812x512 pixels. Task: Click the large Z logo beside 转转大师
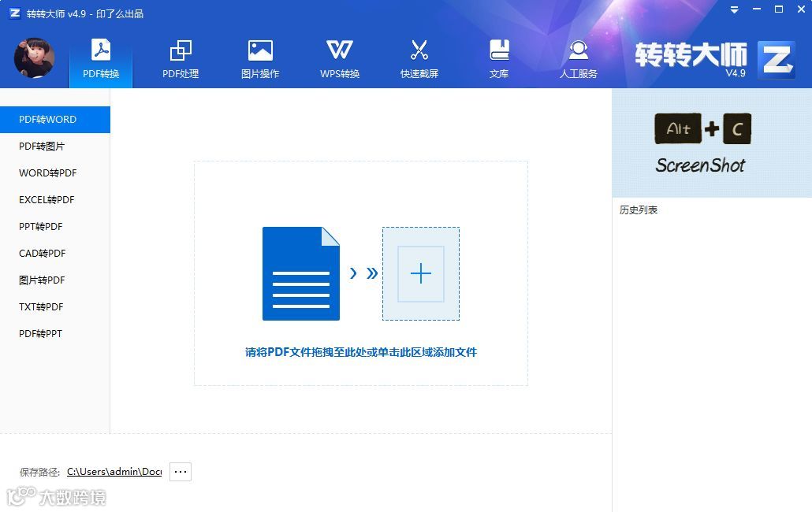[x=776, y=60]
